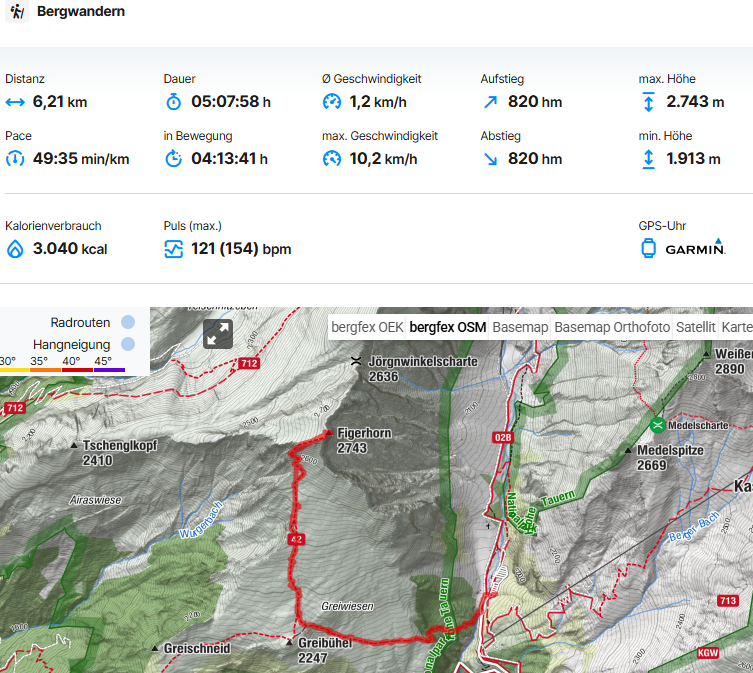Click the Aufstieg up-arrow icon

tap(490, 102)
